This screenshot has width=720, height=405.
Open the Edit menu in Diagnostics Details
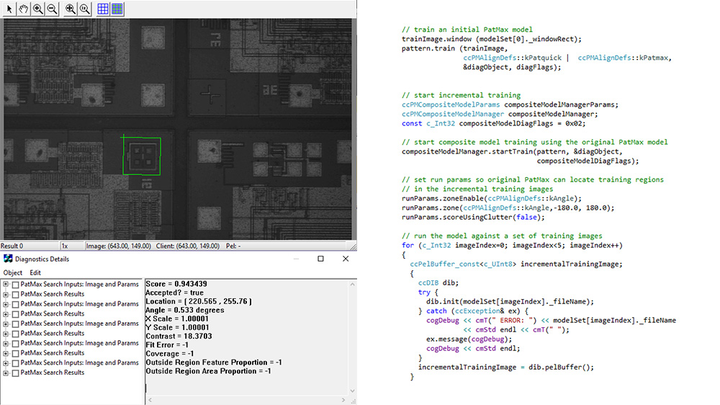click(35, 272)
